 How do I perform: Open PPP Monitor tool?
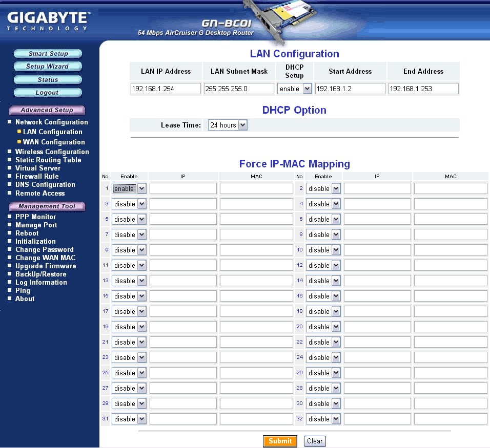(x=36, y=217)
